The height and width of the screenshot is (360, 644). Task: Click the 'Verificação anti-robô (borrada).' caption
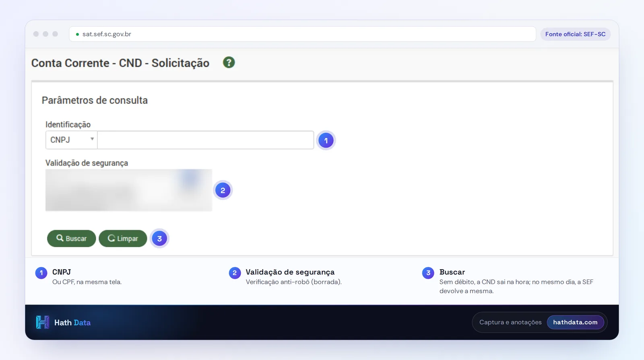[x=294, y=282]
